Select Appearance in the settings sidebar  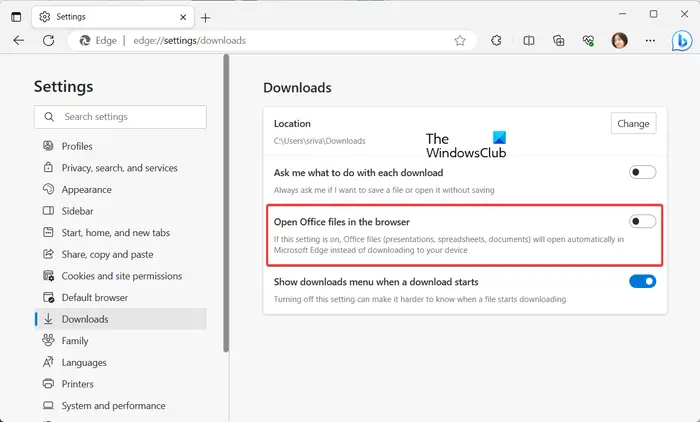[x=86, y=189]
